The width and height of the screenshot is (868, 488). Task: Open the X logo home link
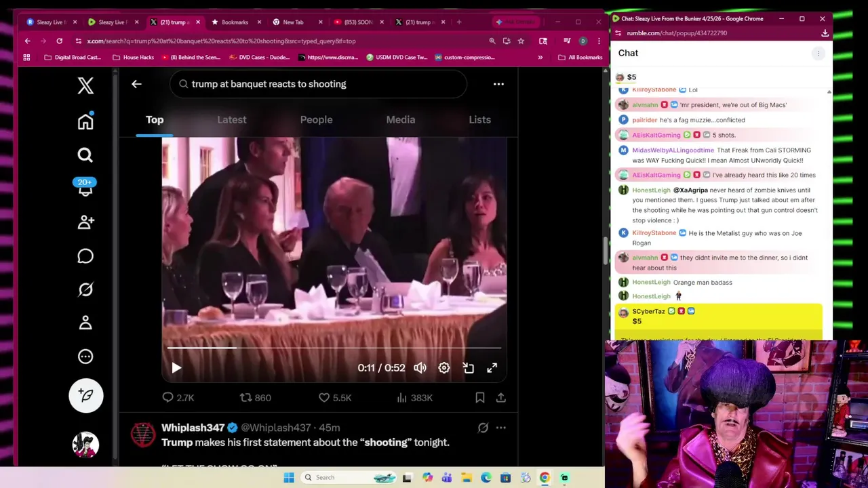pyautogui.click(x=85, y=85)
